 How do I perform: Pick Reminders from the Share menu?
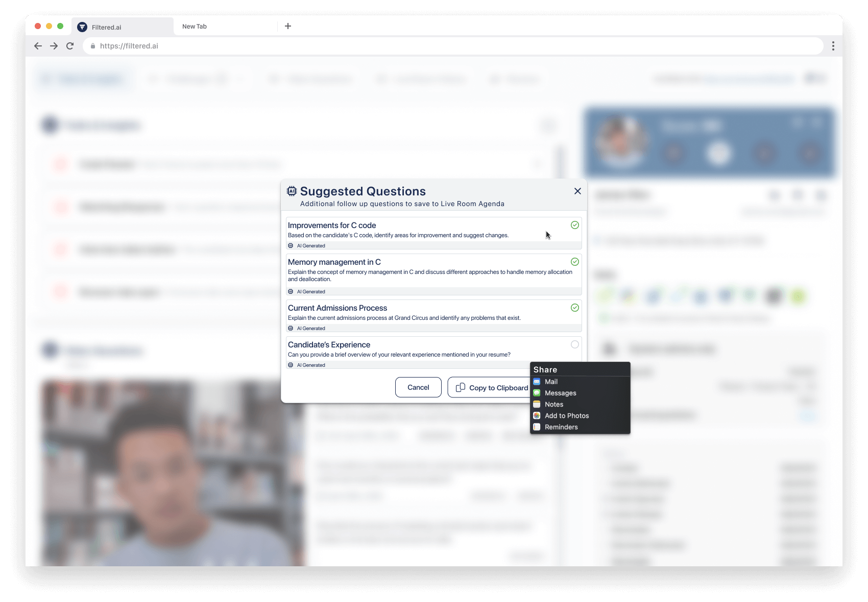point(561,427)
